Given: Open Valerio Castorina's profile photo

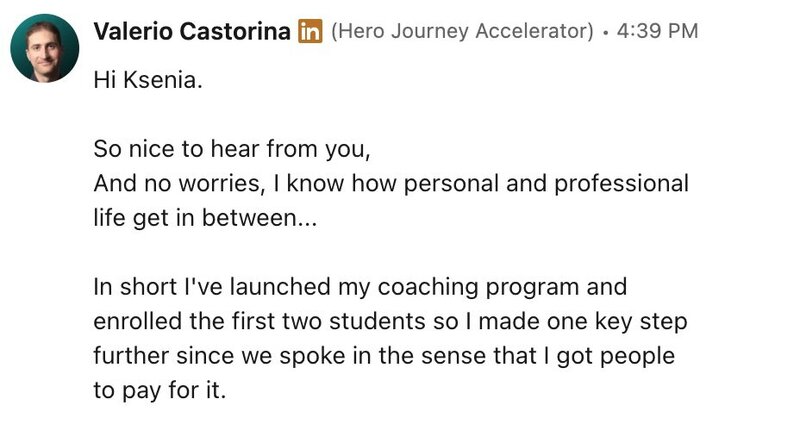Looking at the screenshot, I should coord(44,48).
